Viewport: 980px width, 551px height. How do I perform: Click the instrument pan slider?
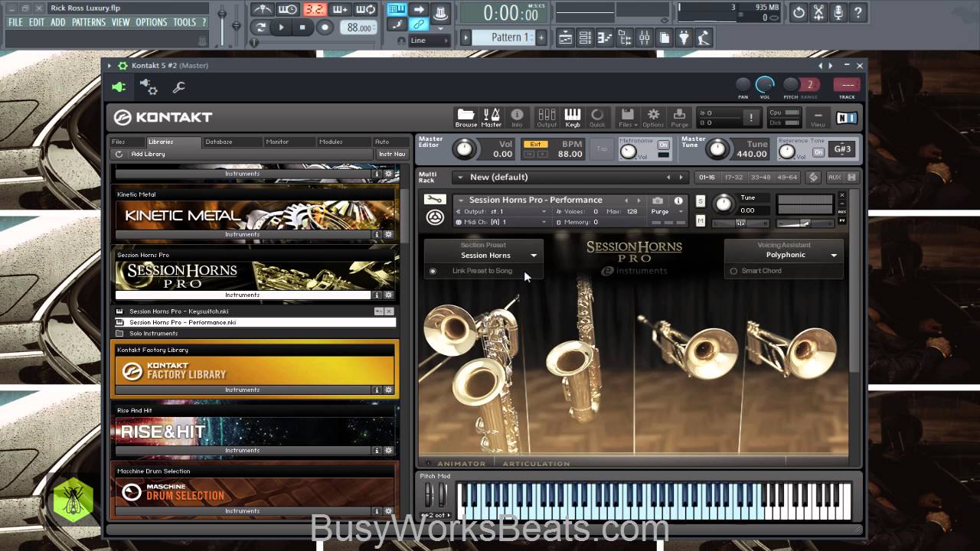coord(740,223)
